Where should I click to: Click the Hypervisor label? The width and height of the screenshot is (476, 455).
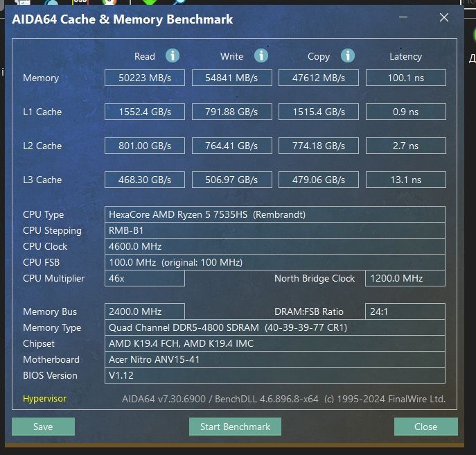[44, 398]
